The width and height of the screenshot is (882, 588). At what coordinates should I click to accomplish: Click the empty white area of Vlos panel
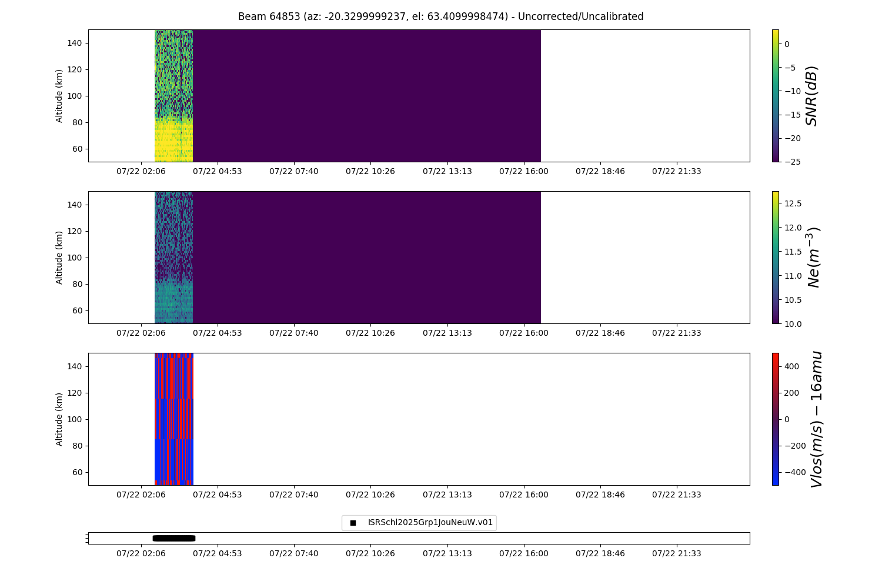470,419
